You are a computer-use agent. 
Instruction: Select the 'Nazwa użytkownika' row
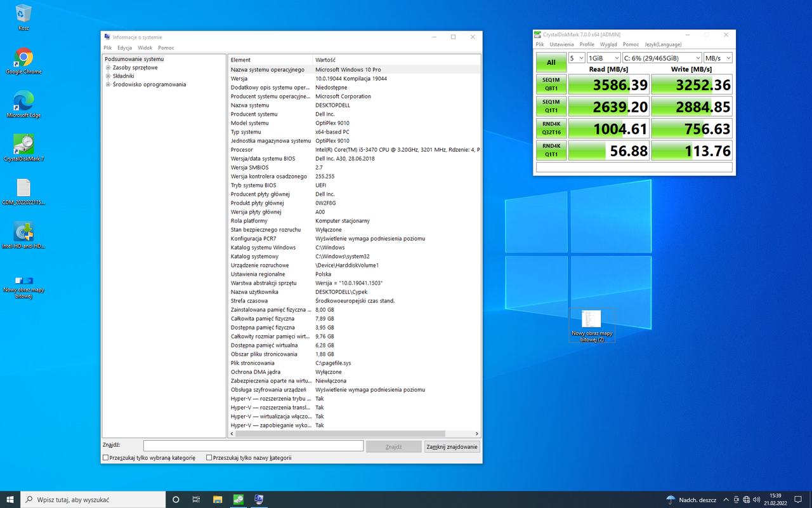(354, 292)
